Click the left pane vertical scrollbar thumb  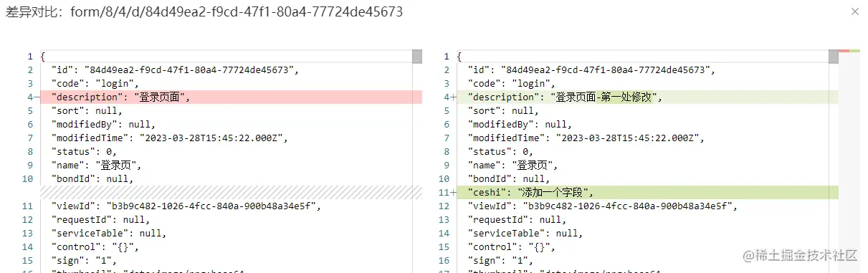click(x=417, y=57)
